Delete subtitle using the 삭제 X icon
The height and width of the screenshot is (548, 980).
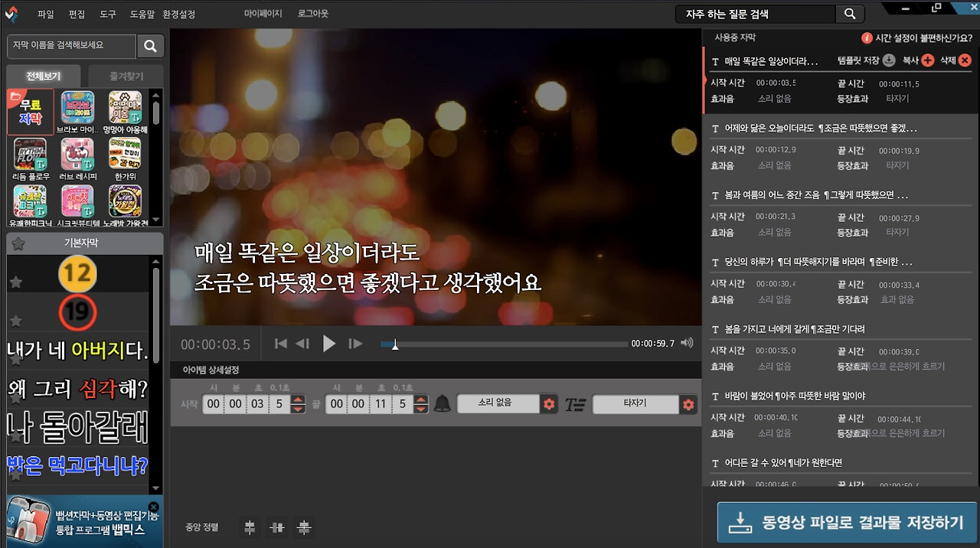965,60
